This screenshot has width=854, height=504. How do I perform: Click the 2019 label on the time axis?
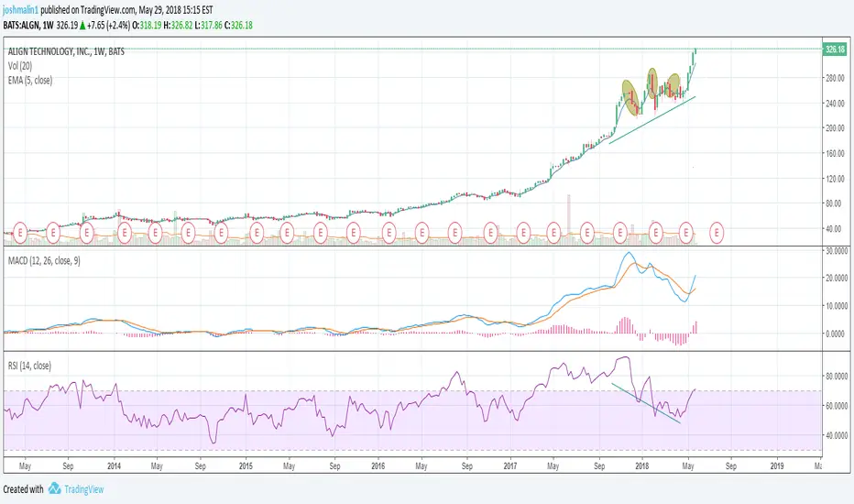(x=777, y=466)
